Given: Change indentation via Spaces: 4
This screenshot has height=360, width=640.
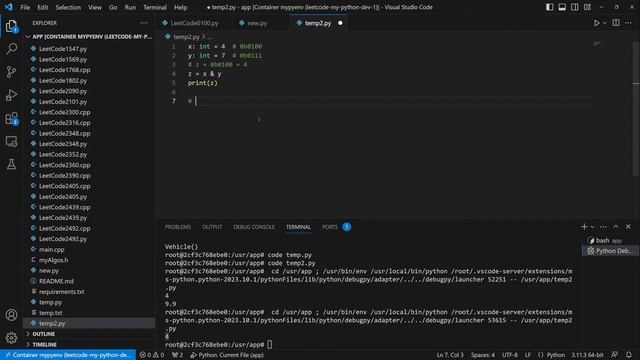Looking at the screenshot, I should [x=482, y=355].
